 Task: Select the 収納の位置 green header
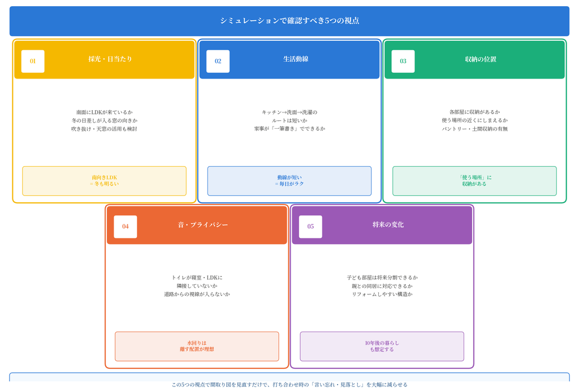click(474, 60)
